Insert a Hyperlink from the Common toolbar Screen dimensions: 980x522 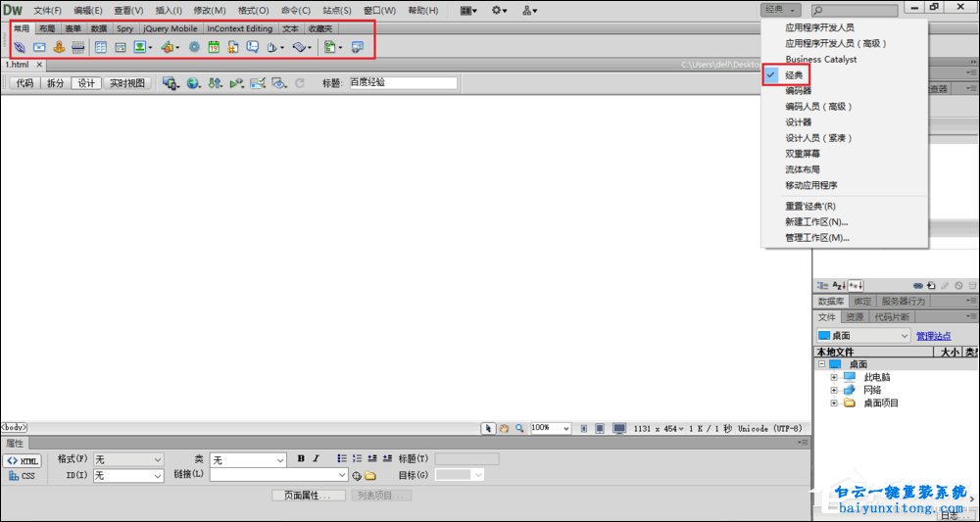tap(20, 47)
